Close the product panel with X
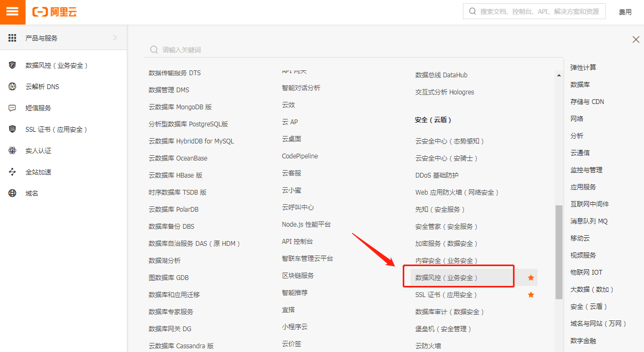Image resolution: width=644 pixels, height=352 pixels. tap(635, 39)
